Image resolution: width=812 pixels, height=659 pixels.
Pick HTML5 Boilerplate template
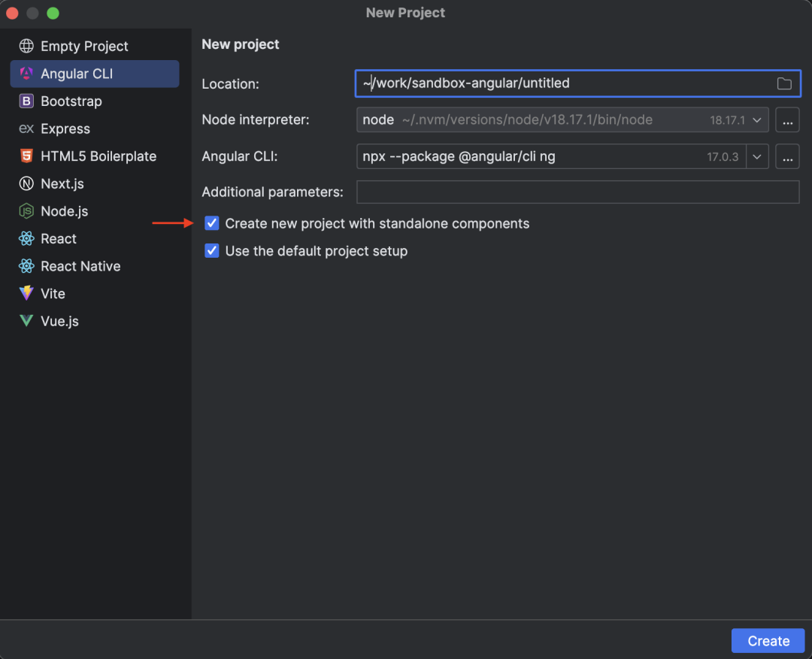click(x=95, y=156)
